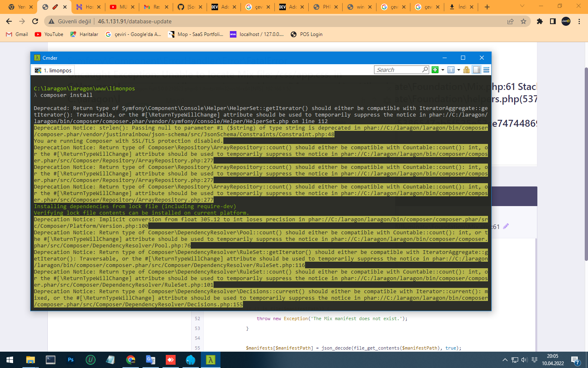The image size is (588, 368).
Task: Open Cmder's main menu via the hamburger icon
Action: (x=486, y=70)
